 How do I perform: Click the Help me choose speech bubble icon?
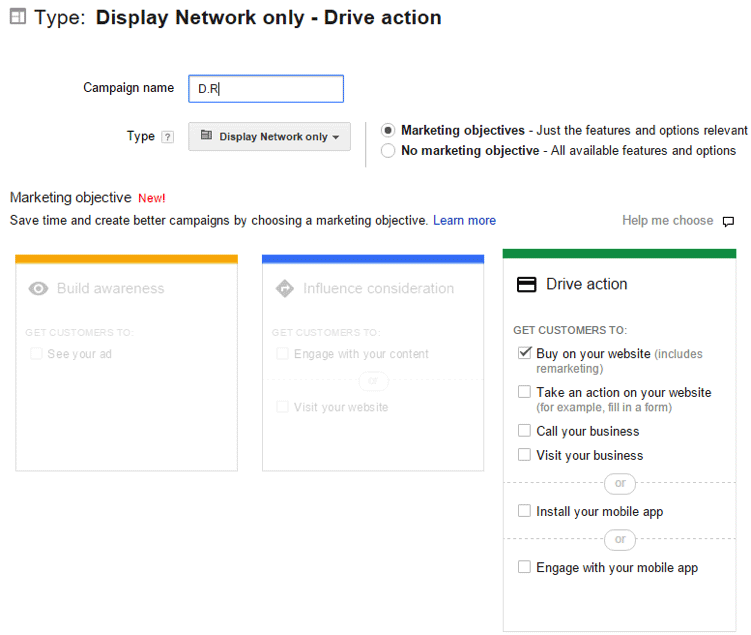[x=728, y=221]
